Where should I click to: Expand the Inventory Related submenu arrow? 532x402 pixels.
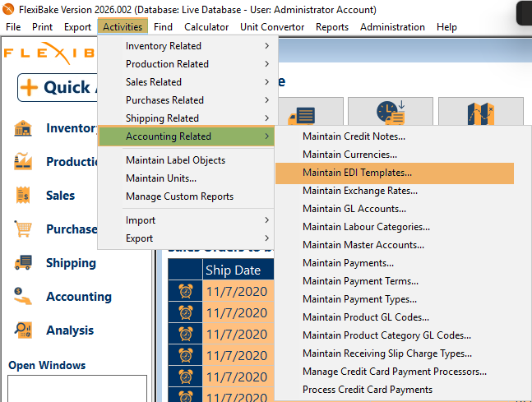coord(267,46)
